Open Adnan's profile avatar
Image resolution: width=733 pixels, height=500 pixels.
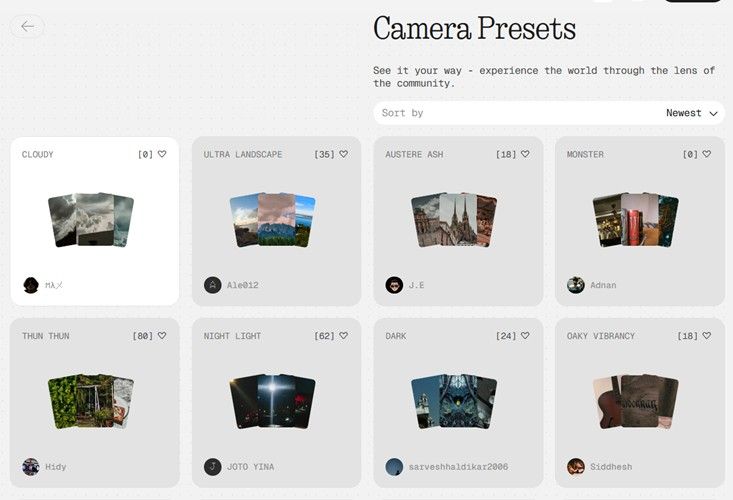point(575,285)
